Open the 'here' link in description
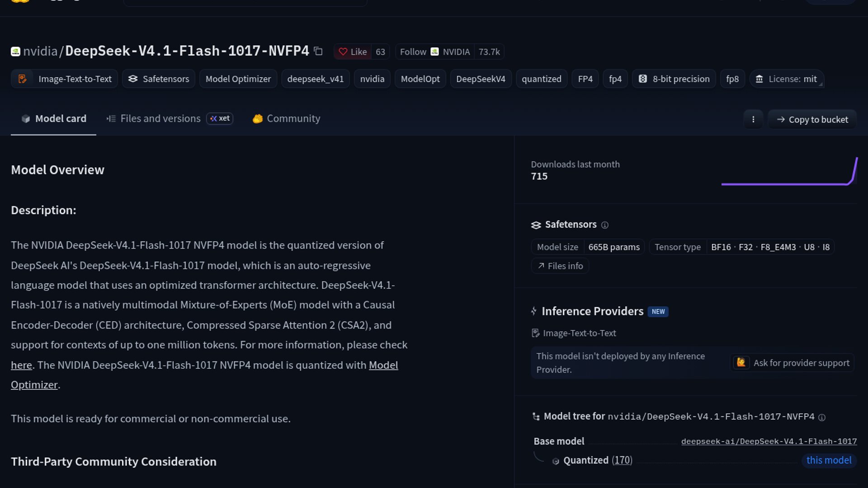This screenshot has height=488, width=868. 21,365
